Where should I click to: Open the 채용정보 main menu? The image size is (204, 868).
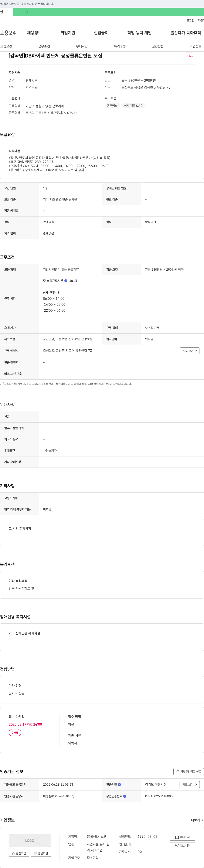pos(34,33)
